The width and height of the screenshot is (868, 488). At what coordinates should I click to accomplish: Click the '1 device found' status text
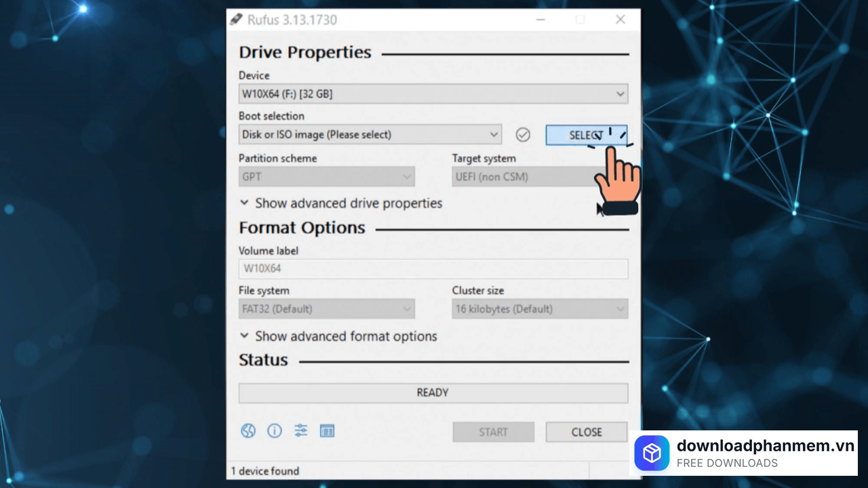265,471
